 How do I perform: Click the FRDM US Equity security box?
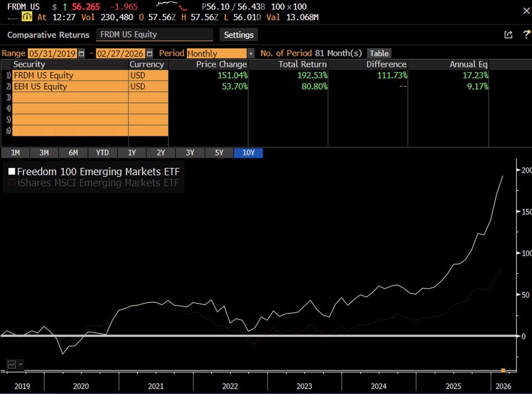(154, 35)
